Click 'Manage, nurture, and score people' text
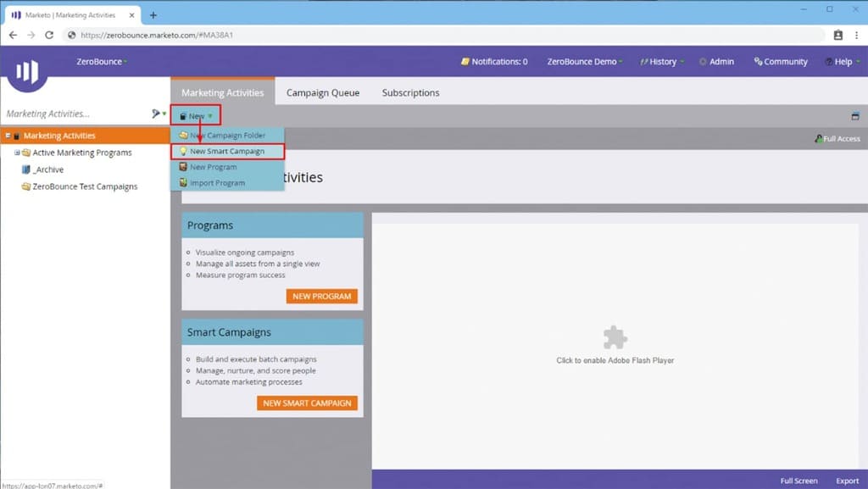The image size is (868, 489). click(255, 370)
